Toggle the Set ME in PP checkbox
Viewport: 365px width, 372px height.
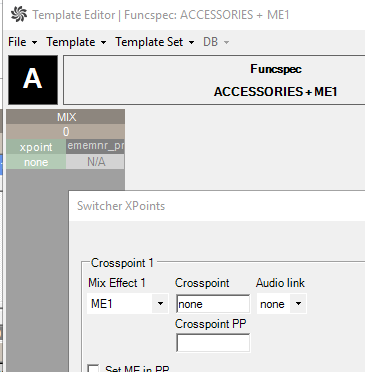(x=93, y=368)
